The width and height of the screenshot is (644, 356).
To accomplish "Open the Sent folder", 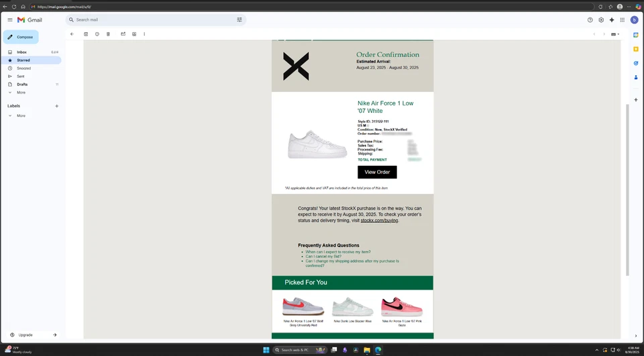I will (x=31, y=77).
